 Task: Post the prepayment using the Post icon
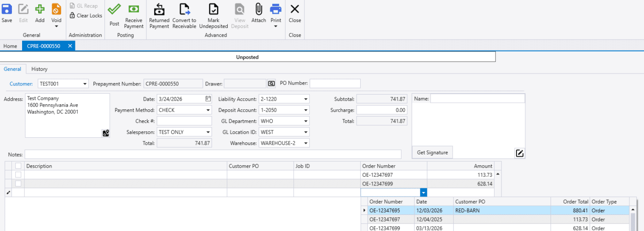[114, 9]
